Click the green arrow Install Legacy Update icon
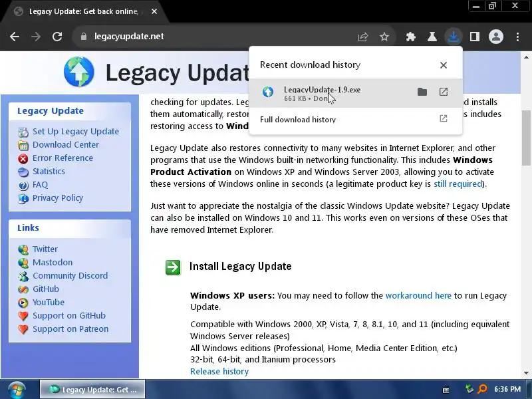Viewport: 532px width, 399px height. coord(173,267)
